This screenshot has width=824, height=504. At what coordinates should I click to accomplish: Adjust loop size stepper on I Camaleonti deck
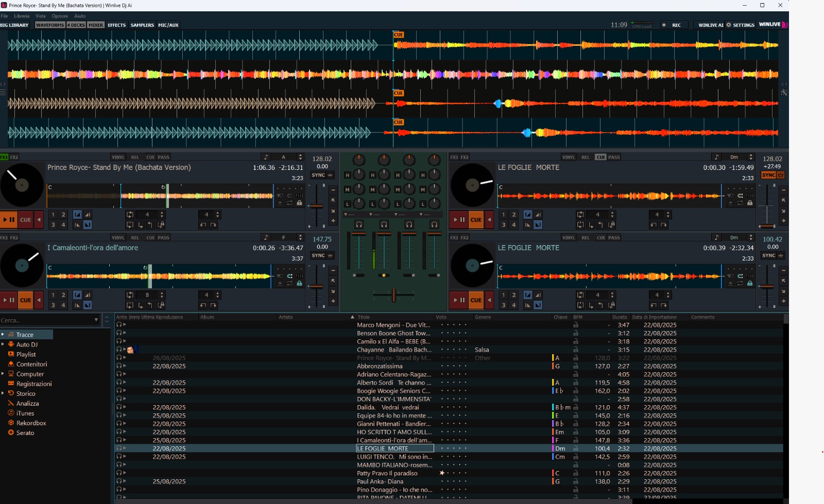(x=162, y=295)
